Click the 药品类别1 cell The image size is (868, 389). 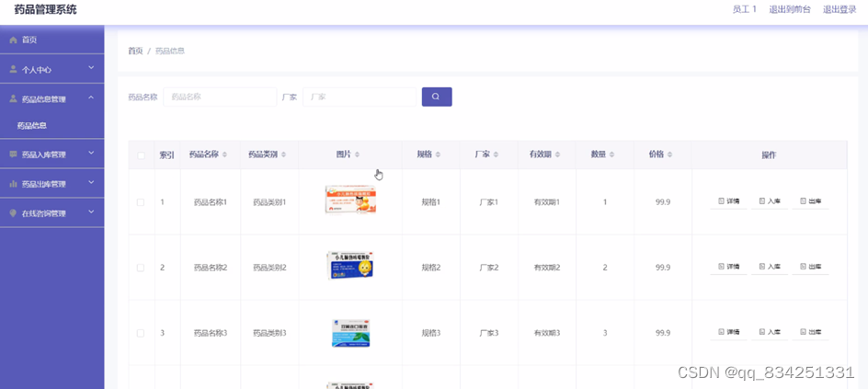(x=269, y=202)
